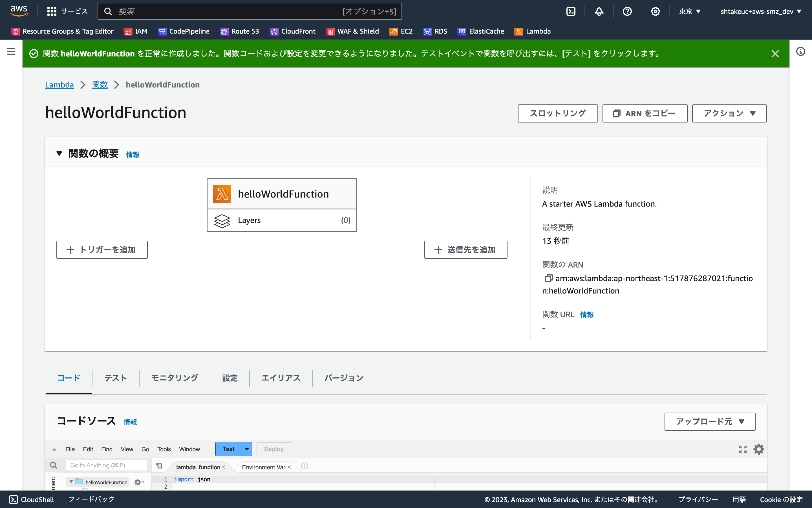Close the Environment Vari tab
Viewport: 812px width, 508px height.
pyautogui.click(x=289, y=467)
